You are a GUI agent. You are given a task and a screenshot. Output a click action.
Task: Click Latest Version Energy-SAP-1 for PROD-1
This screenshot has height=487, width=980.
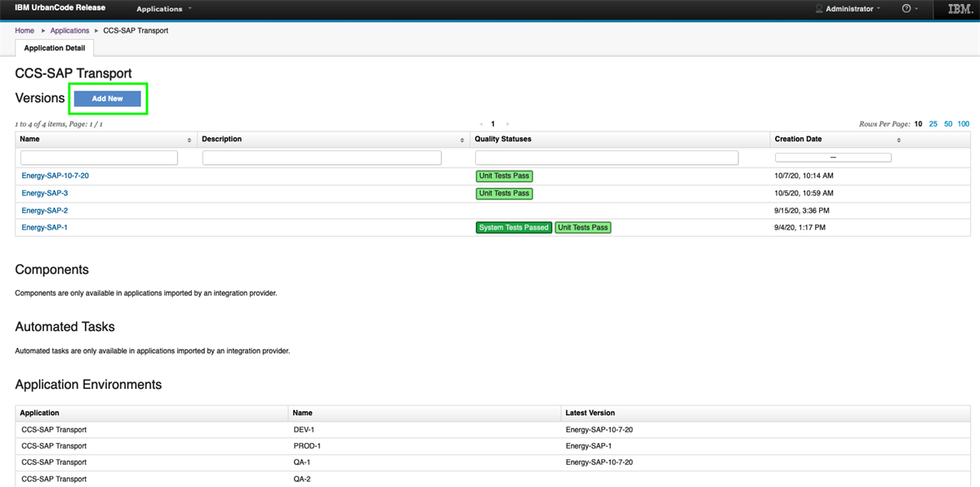588,446
